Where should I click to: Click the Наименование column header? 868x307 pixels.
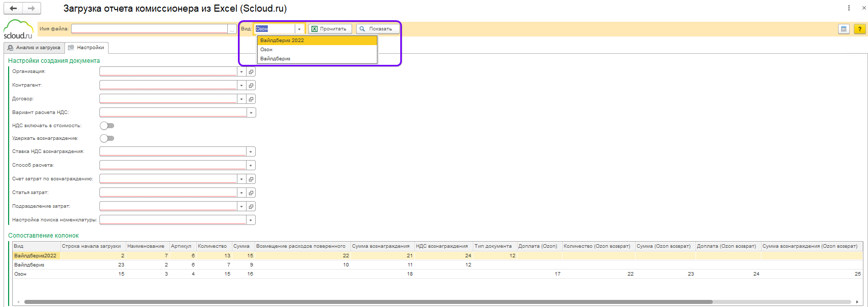pyautogui.click(x=148, y=246)
